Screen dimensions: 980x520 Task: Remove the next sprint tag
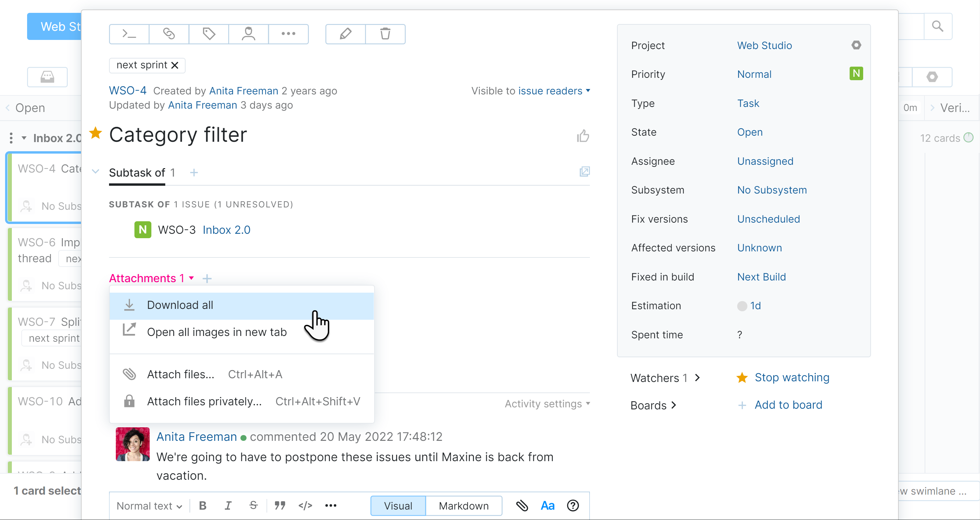pos(175,65)
